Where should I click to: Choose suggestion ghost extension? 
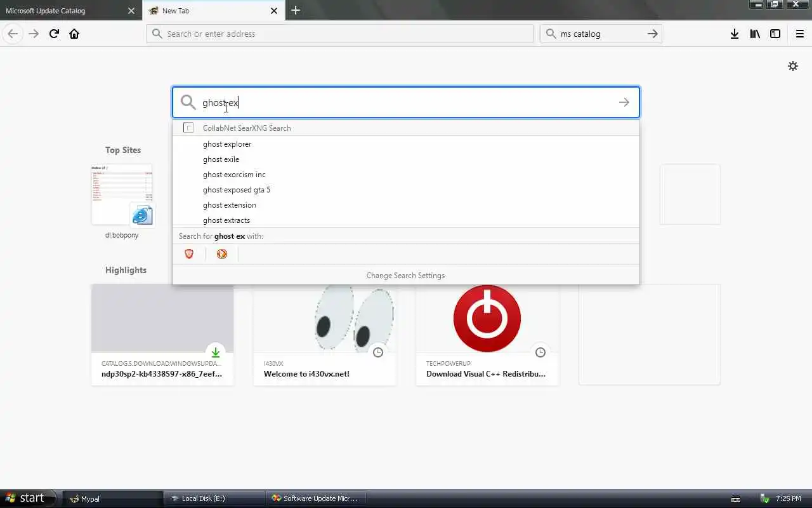click(x=406, y=205)
